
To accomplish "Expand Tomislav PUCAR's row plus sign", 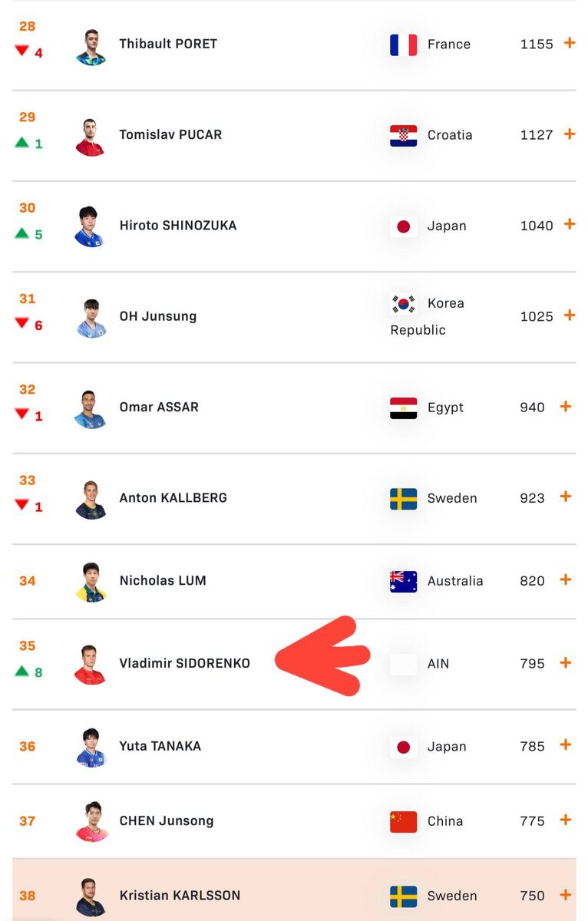I will click(x=570, y=134).
